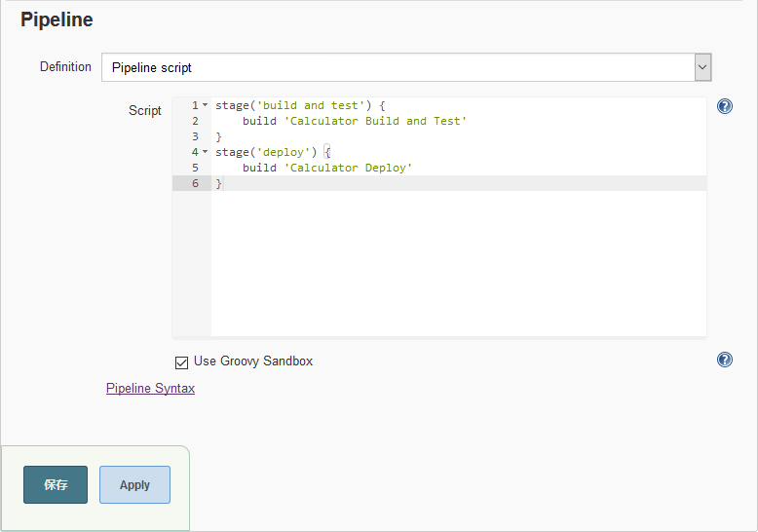Place cursor in empty script editor area

pyautogui.click(x=458, y=264)
